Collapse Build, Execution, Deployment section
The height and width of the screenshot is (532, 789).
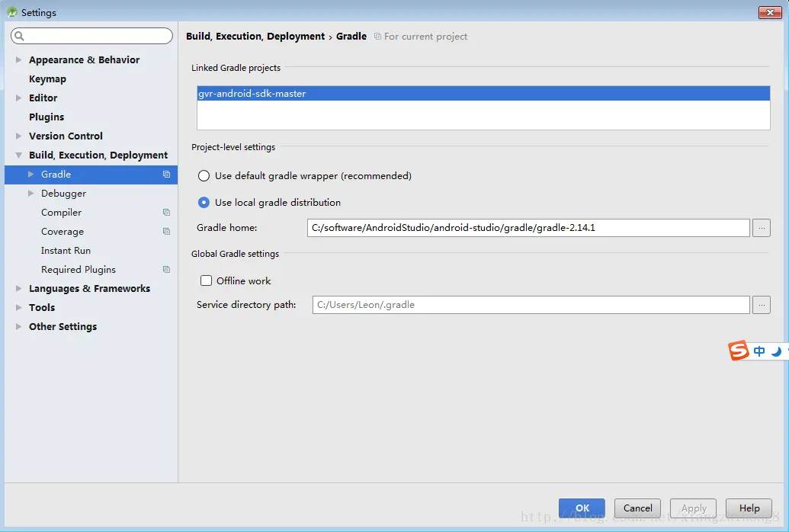pyautogui.click(x=18, y=155)
